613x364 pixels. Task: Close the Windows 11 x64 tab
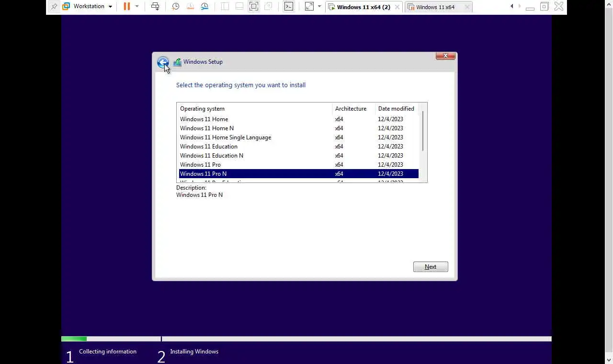467,7
